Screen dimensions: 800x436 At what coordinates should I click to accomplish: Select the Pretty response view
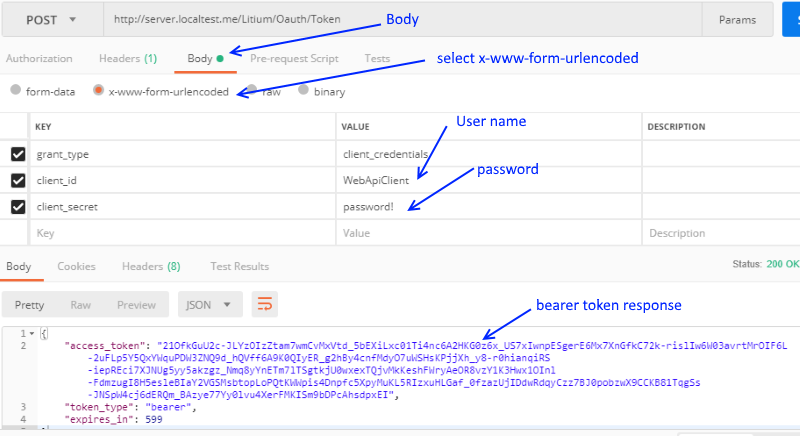(x=30, y=305)
